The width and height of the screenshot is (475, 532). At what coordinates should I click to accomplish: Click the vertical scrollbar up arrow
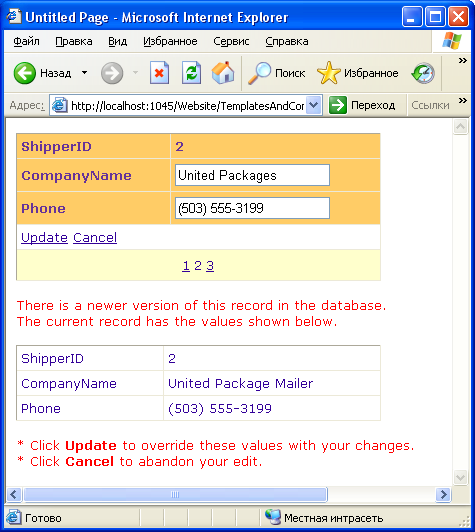coord(460,127)
